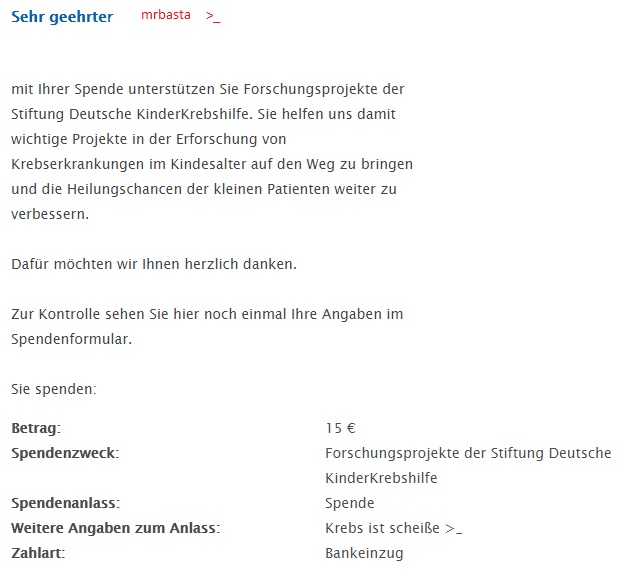This screenshot has width=629, height=572.
Task: Click the red '>_' symbol after mrbasta
Action: coord(213,16)
